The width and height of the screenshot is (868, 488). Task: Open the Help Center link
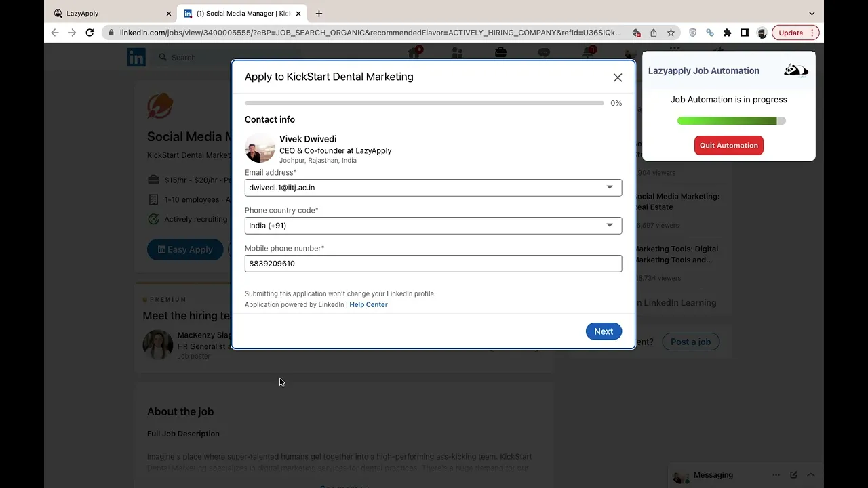pos(368,305)
